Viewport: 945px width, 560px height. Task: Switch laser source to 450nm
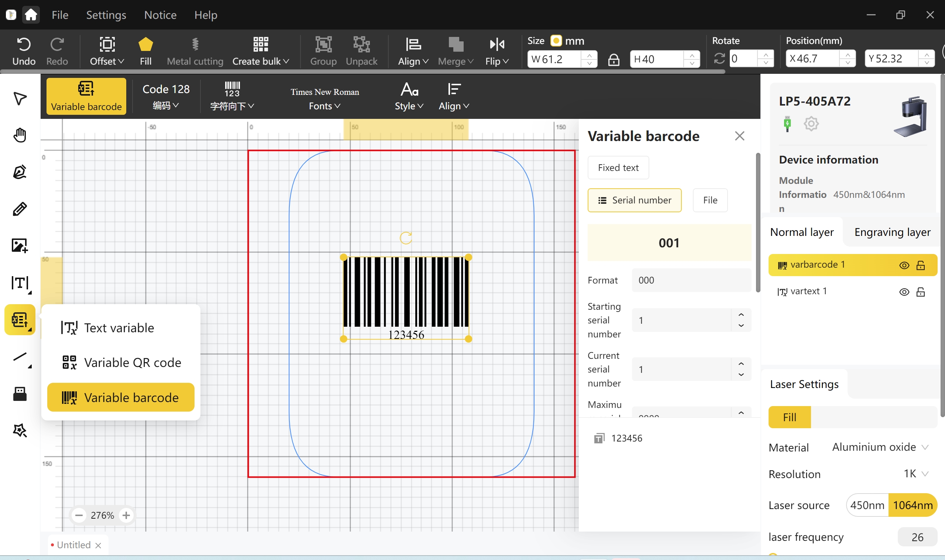[x=867, y=505]
